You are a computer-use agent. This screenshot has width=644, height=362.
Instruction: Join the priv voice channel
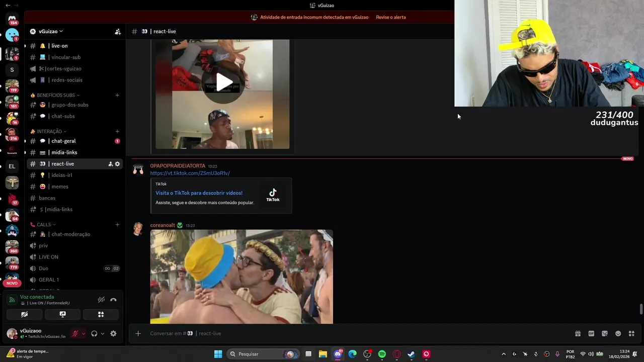tap(74, 245)
